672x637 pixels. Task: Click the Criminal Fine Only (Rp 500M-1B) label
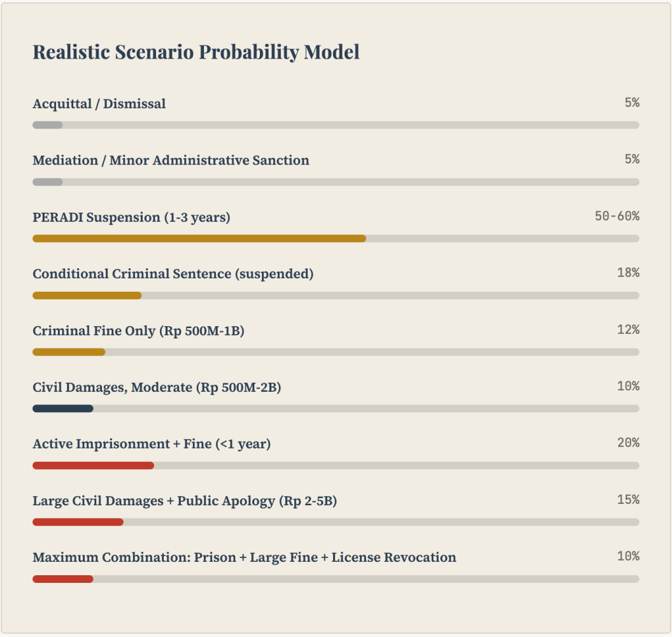click(x=138, y=331)
